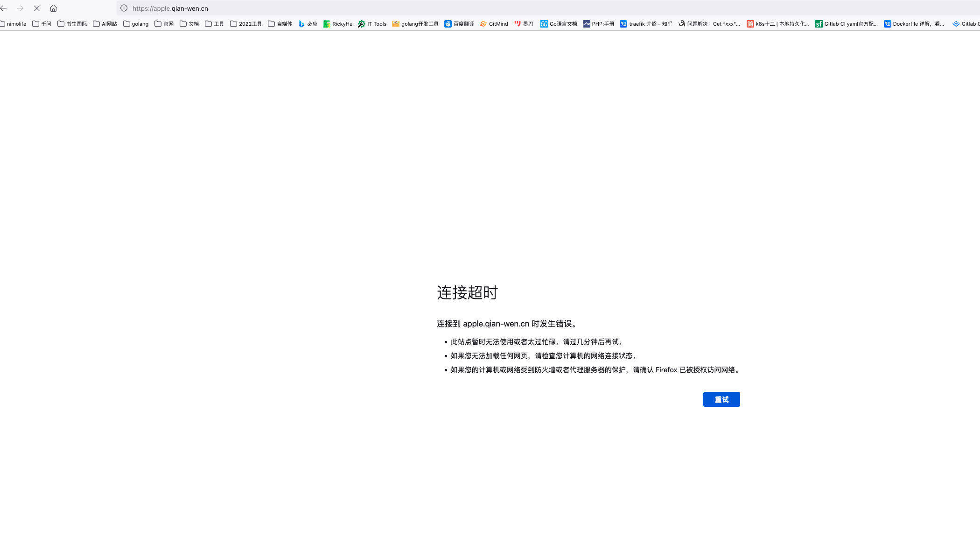Screen dimensions: 980x539
Task: Open the 百度翻译 bookmark
Action: (x=459, y=24)
